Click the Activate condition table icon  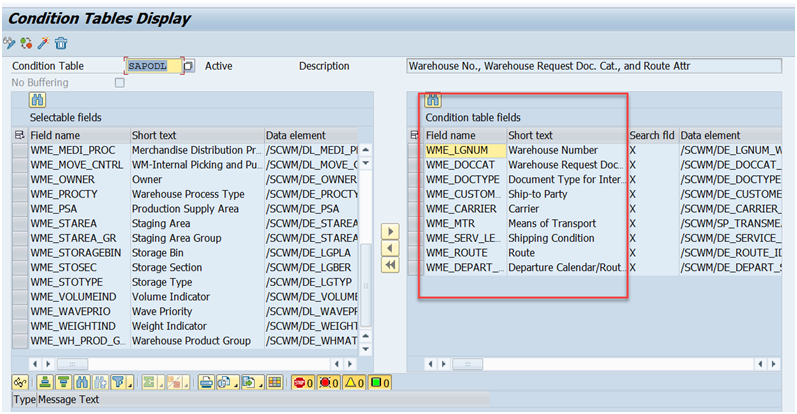coord(26,43)
